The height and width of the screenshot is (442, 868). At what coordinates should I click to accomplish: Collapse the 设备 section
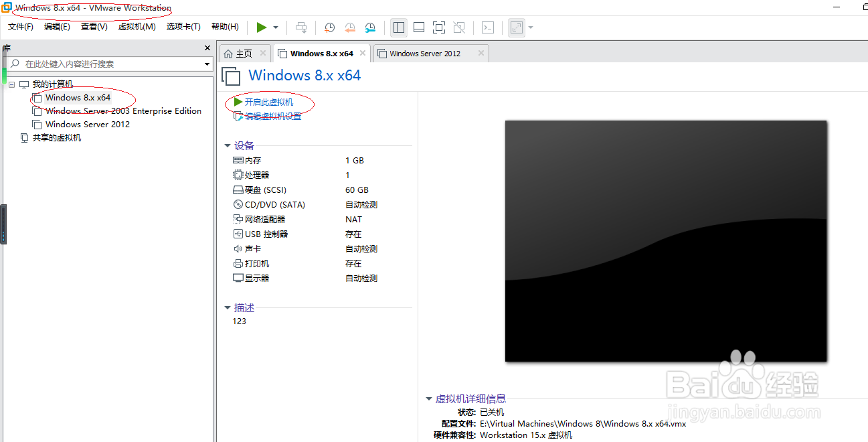pyautogui.click(x=228, y=146)
